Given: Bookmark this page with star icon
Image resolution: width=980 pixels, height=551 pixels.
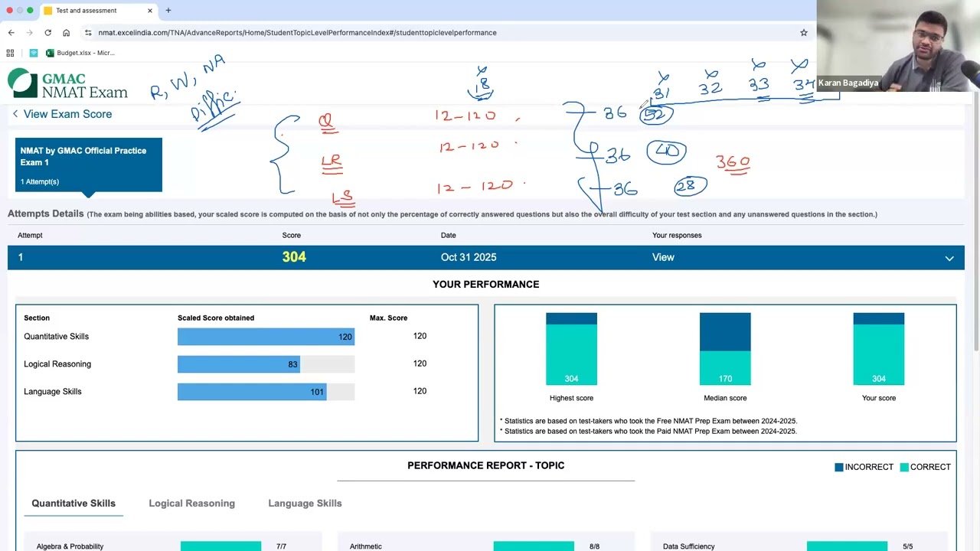Looking at the screenshot, I should coord(804,32).
